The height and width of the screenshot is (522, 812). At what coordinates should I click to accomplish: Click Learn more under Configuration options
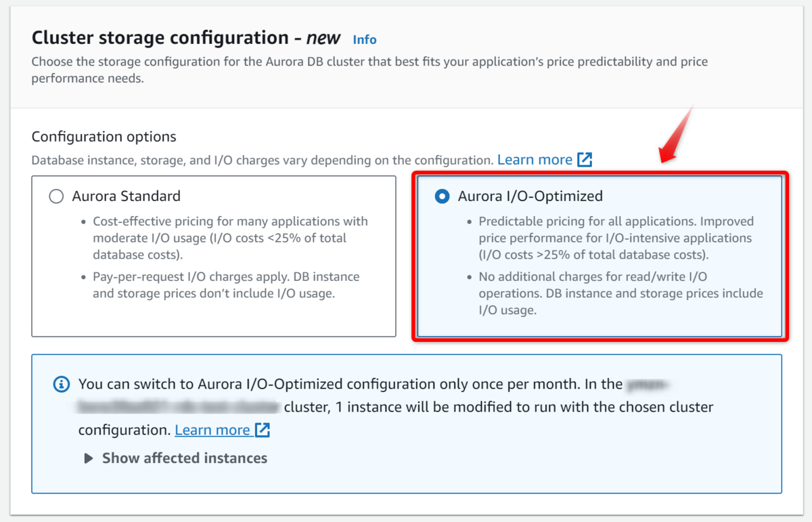(x=535, y=160)
